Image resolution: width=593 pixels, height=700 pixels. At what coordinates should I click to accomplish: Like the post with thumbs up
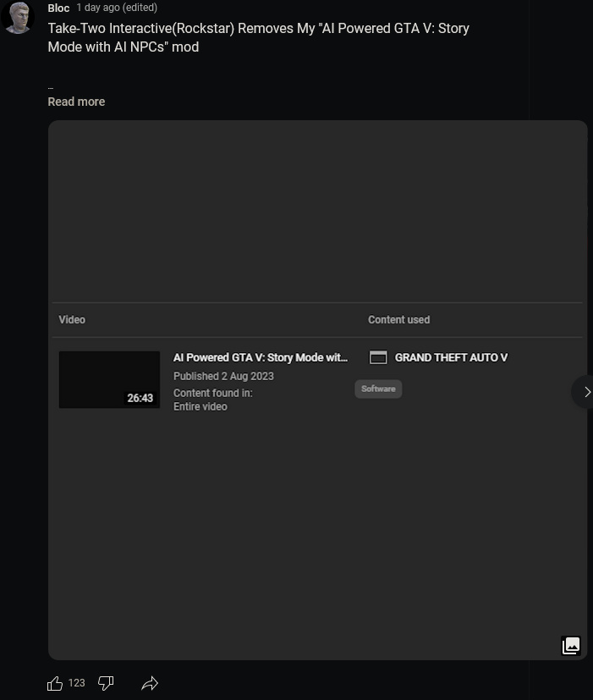55,683
